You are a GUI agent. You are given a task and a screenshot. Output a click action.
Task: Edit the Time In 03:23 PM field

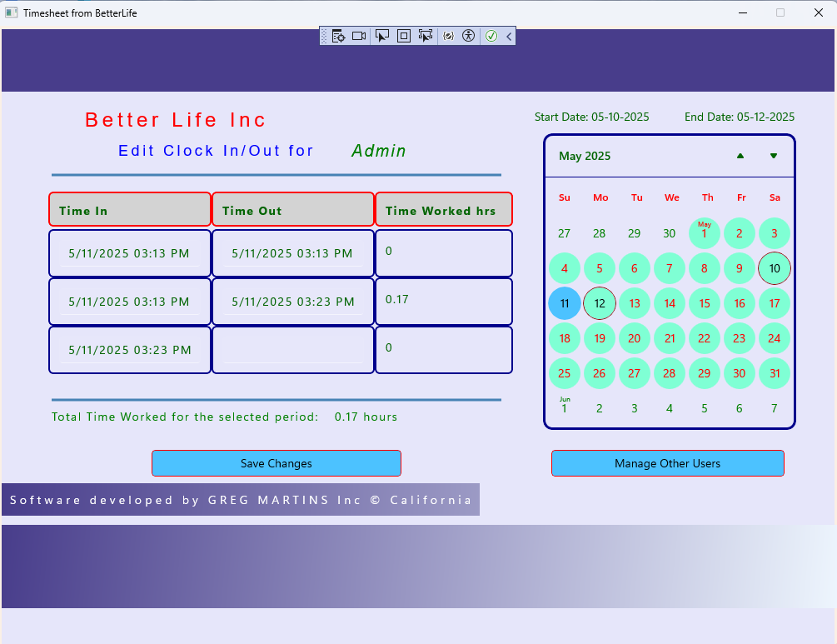point(130,350)
